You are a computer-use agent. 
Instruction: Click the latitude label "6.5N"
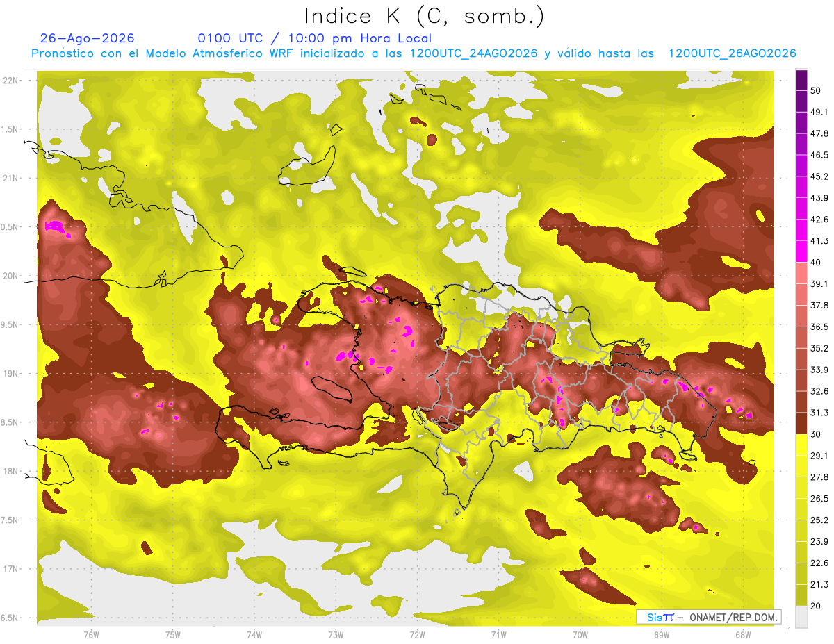[10, 618]
